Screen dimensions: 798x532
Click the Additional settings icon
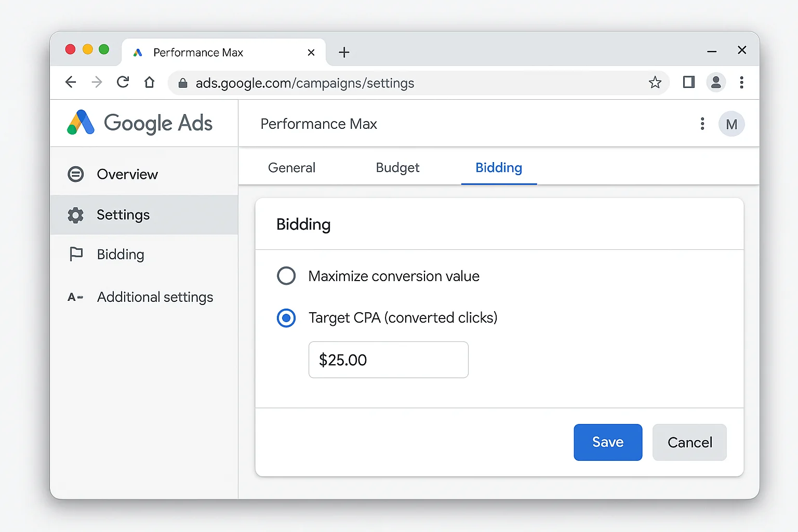tap(76, 297)
